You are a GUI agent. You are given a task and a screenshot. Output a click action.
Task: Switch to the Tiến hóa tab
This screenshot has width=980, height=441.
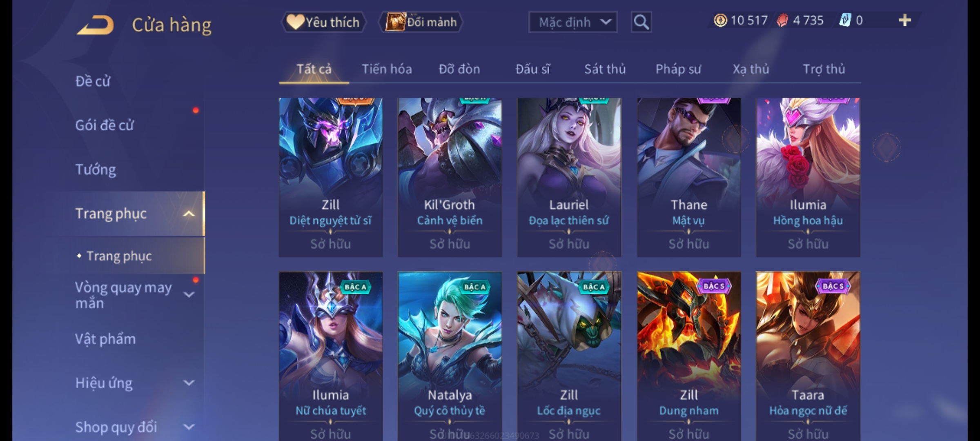click(387, 69)
